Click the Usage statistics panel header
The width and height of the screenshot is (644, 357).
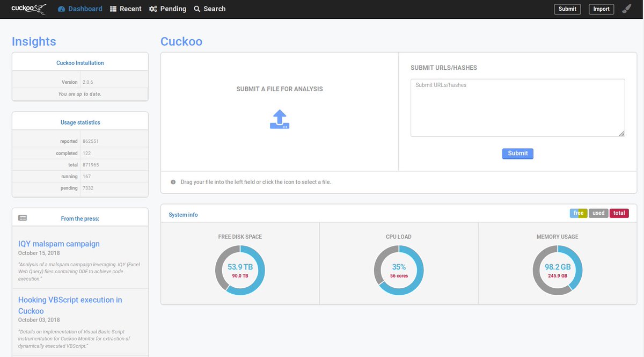[x=80, y=122]
